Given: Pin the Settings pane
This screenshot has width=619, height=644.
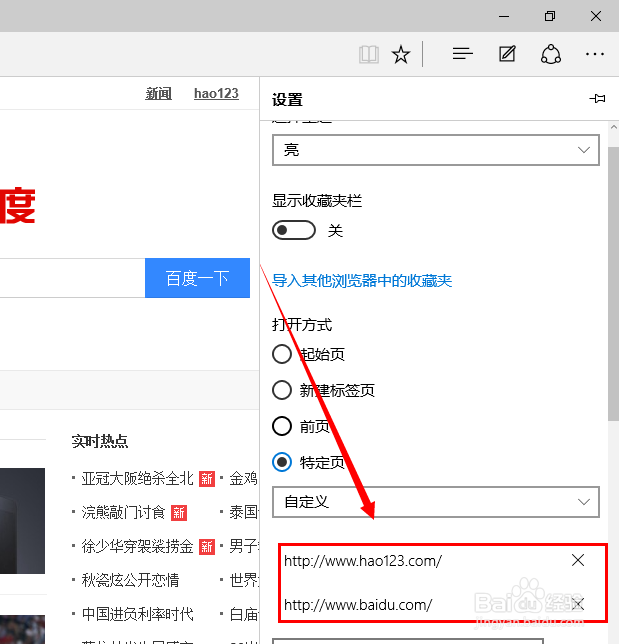Looking at the screenshot, I should point(597,99).
